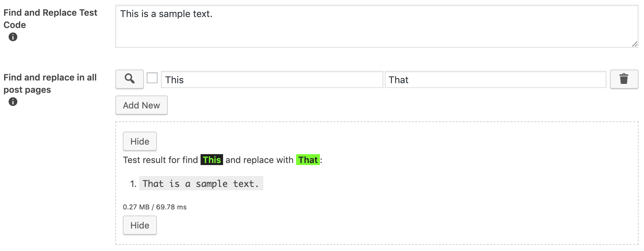
Task: Click Add New to insert another rule
Action: 141,105
